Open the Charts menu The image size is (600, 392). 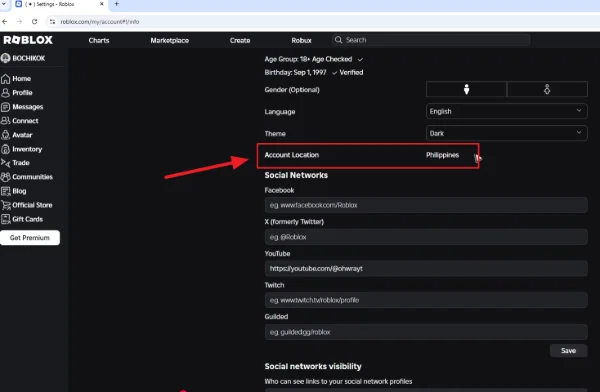point(99,40)
